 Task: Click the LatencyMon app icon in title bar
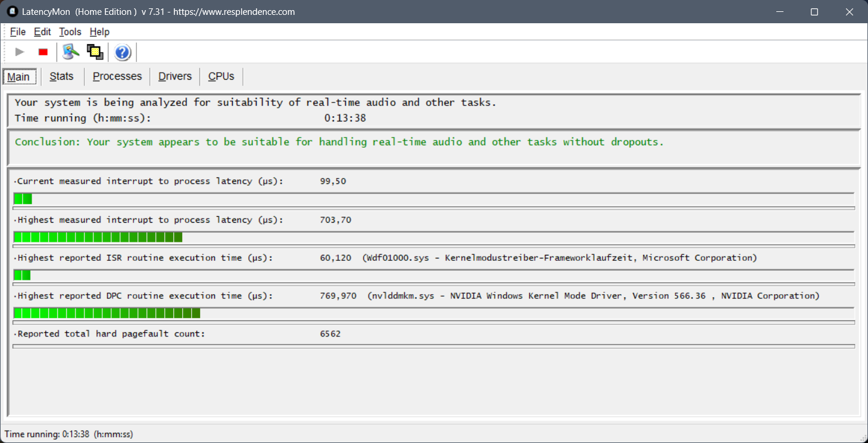pos(12,11)
